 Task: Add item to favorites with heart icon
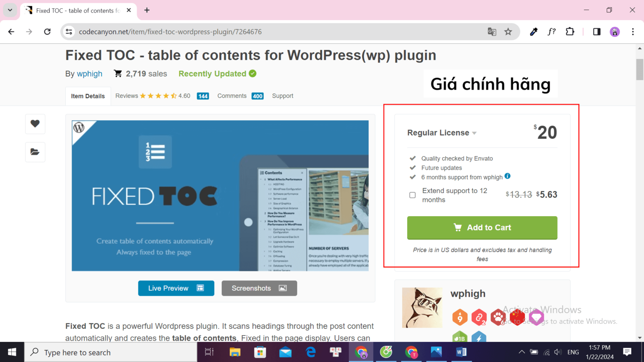35,124
